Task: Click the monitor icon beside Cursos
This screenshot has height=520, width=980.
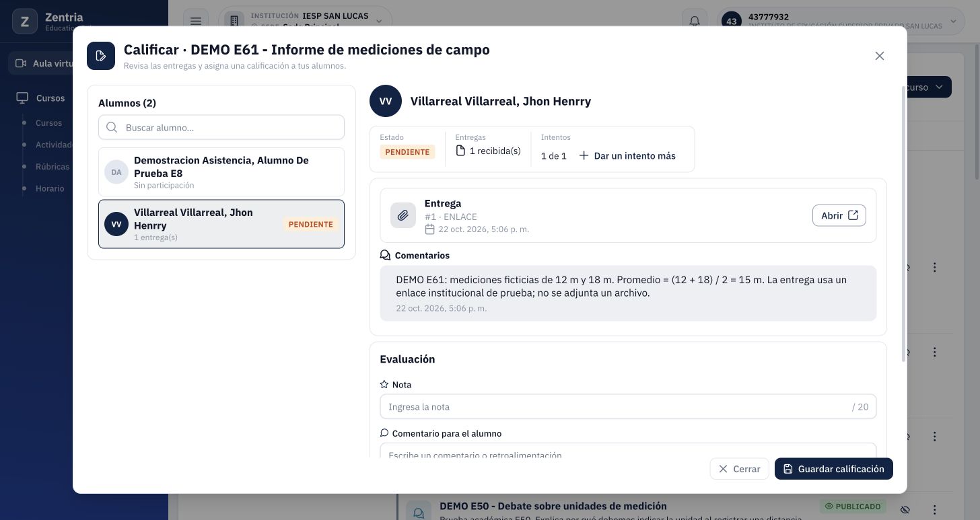Action: (x=23, y=98)
